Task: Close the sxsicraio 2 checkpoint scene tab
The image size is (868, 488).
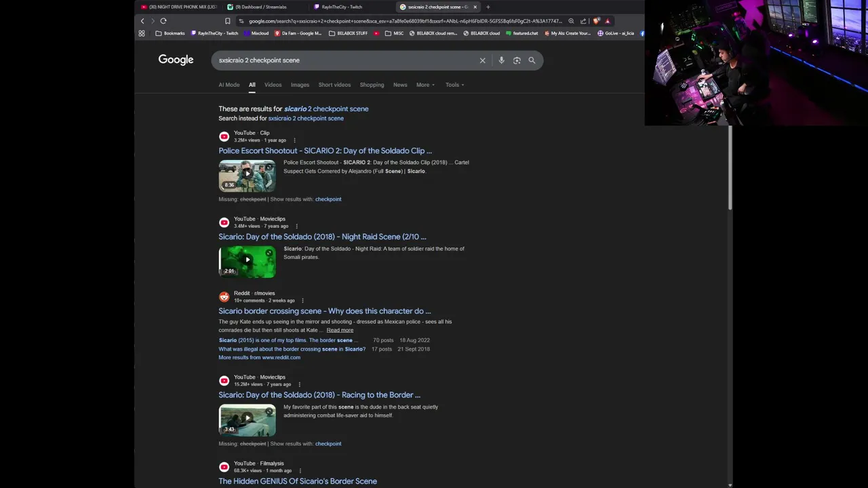Action: tap(475, 7)
